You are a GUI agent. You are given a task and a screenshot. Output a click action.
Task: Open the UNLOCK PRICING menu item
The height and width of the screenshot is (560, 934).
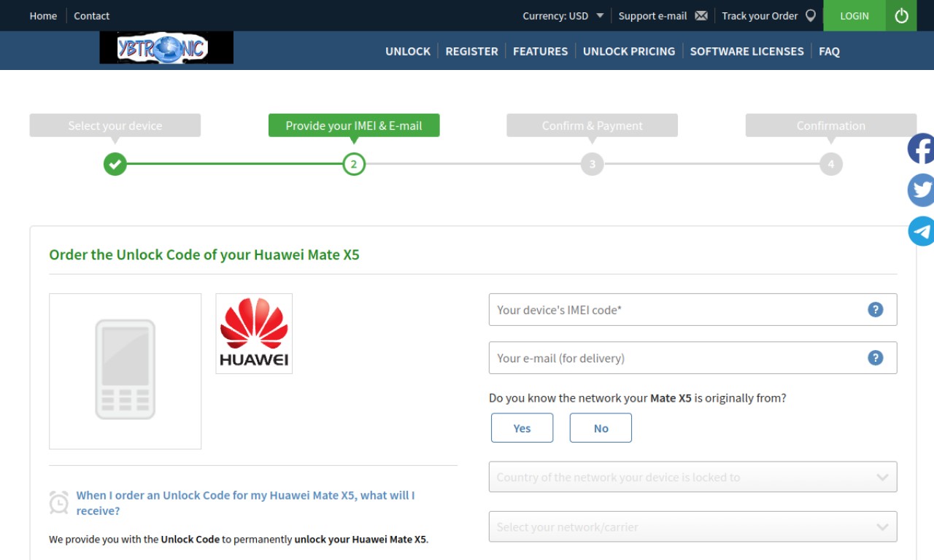(629, 51)
